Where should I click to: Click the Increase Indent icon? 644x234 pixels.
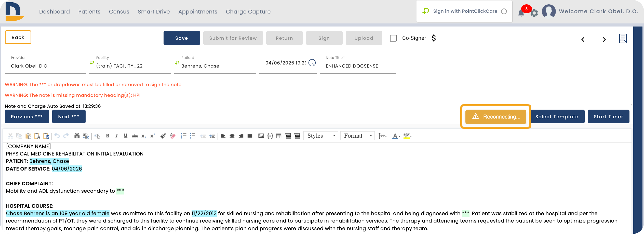212,136
